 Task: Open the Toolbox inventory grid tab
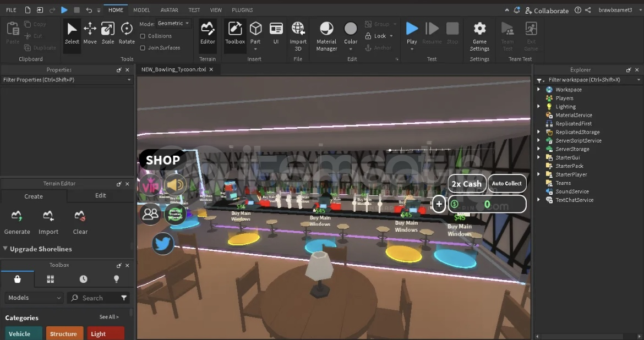click(51, 279)
